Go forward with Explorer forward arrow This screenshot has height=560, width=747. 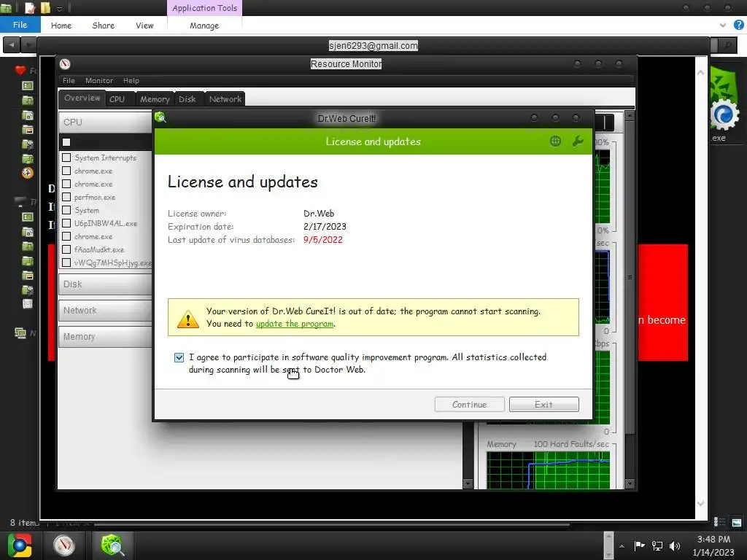28,45
